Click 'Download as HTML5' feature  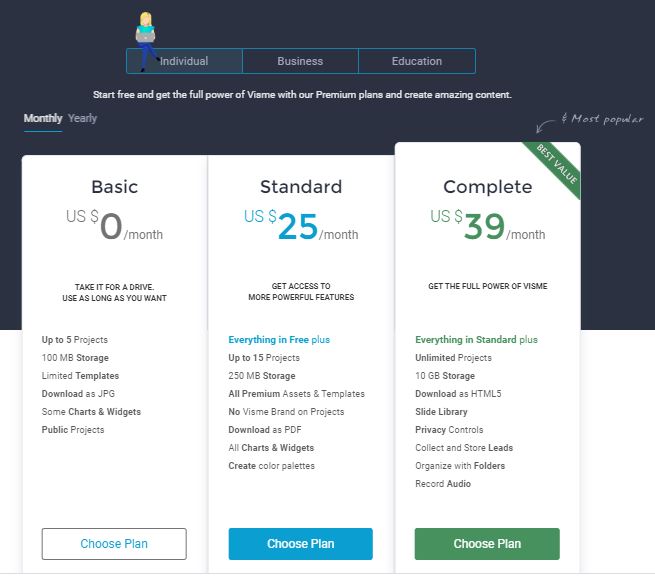coord(458,393)
